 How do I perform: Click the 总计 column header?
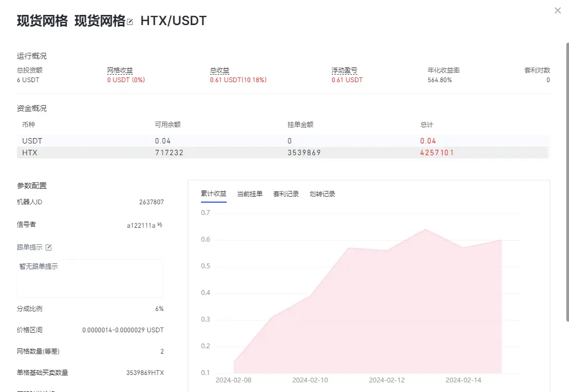coord(427,124)
